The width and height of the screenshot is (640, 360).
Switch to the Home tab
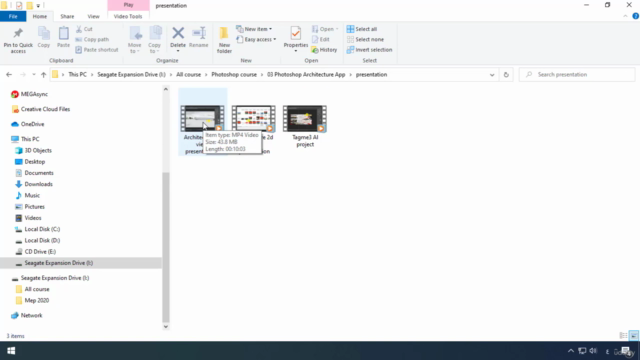click(x=40, y=16)
